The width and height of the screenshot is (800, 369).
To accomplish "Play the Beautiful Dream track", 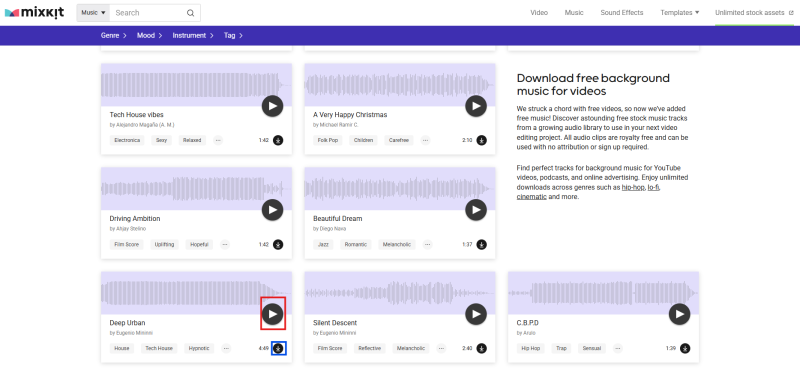I will click(476, 210).
